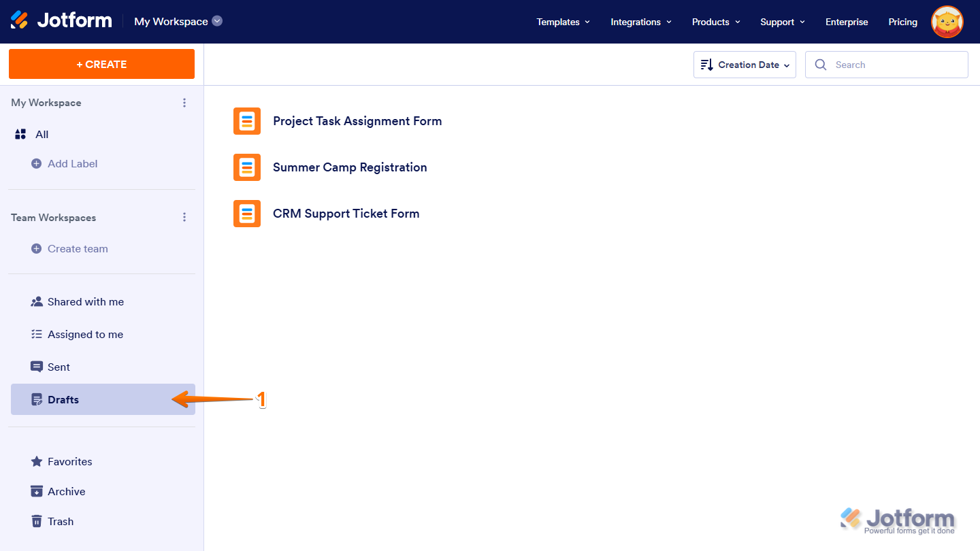Expand the My Workspace switcher chevron

click(x=217, y=21)
